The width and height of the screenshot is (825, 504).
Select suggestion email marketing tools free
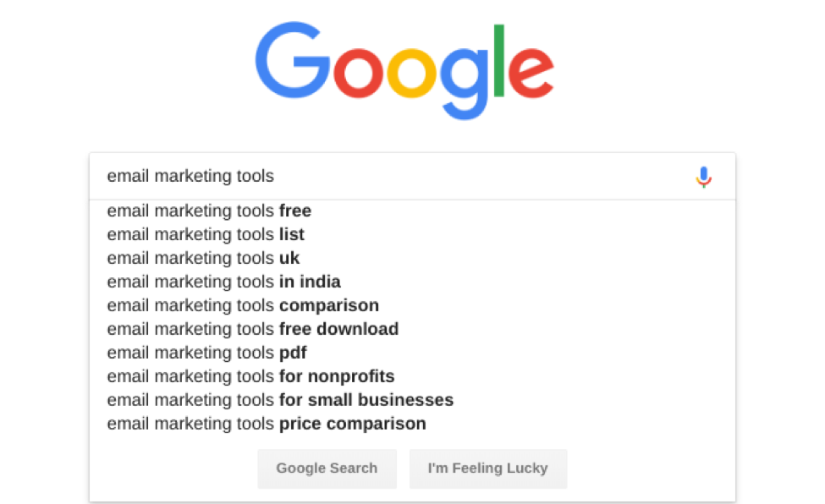(208, 211)
